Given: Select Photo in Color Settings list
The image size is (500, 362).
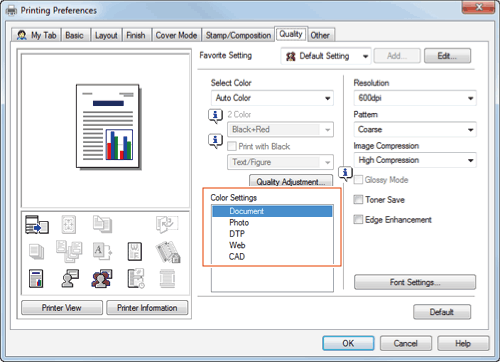Looking at the screenshot, I should pyautogui.click(x=272, y=223).
